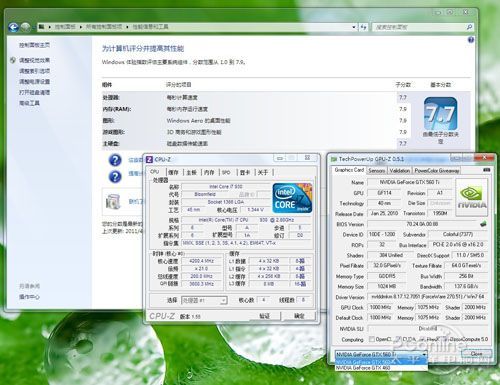Switch to the 内存 tab in CPU-Z
500x385 pixels.
tap(209, 172)
